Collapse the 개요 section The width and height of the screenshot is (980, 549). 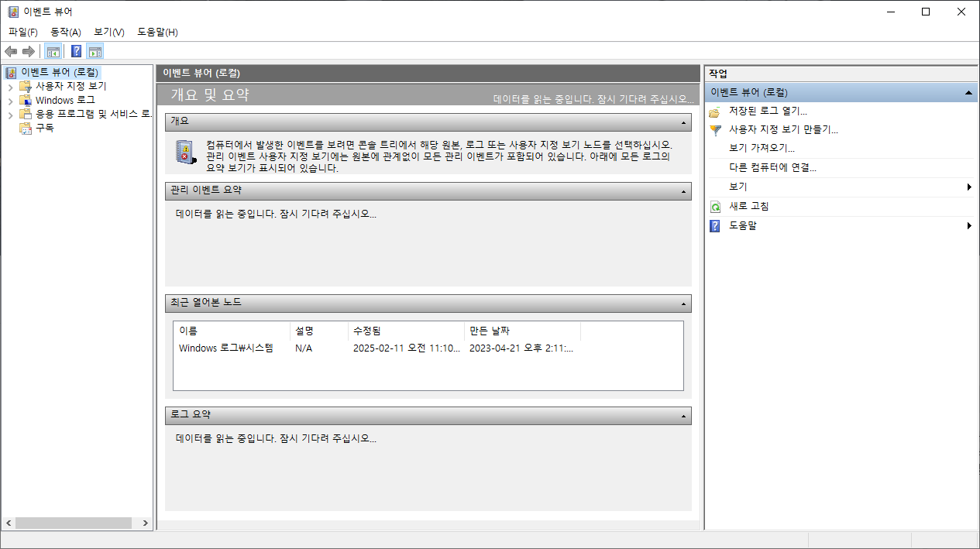pyautogui.click(x=683, y=122)
